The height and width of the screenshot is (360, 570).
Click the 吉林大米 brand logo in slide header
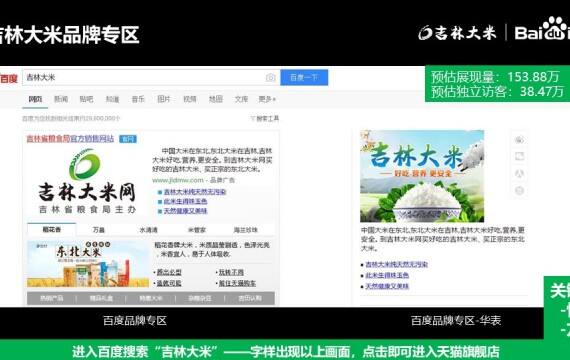tap(457, 33)
